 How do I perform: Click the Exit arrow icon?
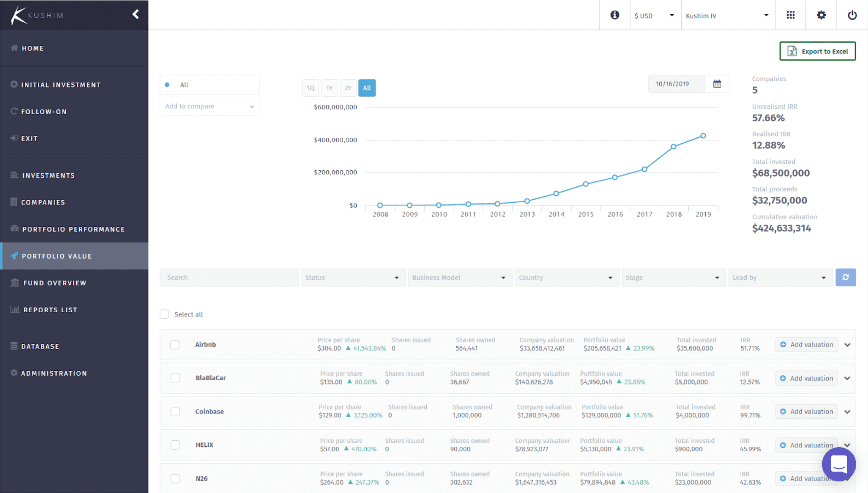click(14, 138)
